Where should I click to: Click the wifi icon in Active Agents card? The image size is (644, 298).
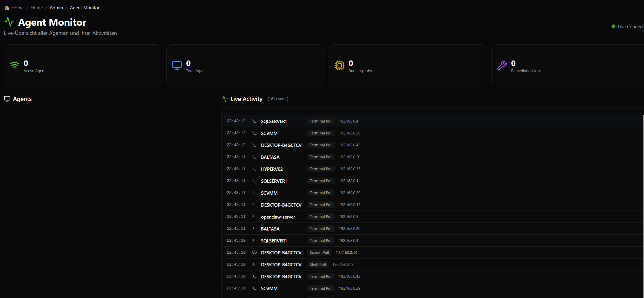point(15,65)
